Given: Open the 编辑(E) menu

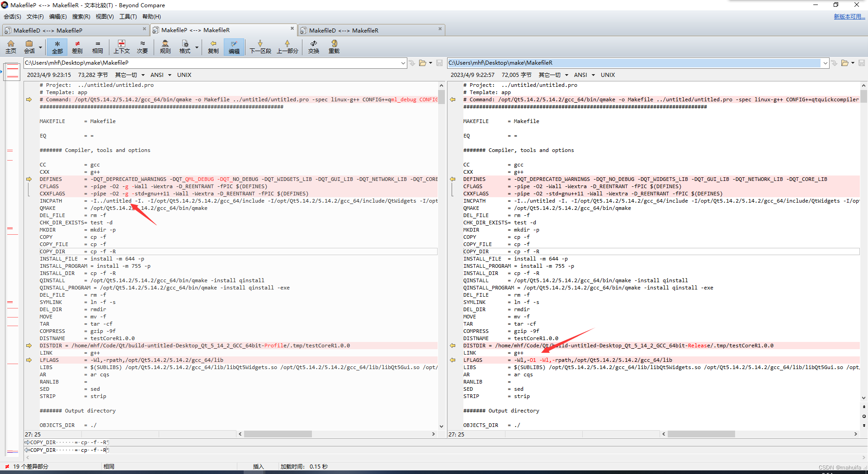Looking at the screenshot, I should (58, 17).
